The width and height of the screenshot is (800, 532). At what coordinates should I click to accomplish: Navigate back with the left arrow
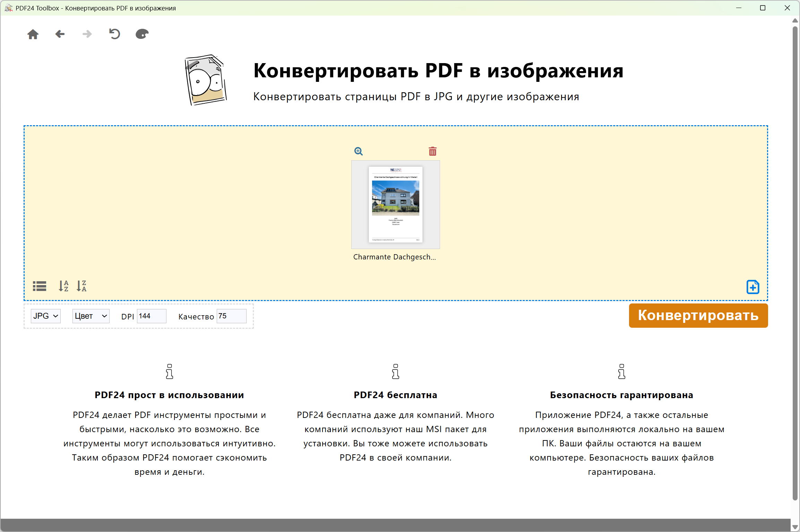(60, 34)
